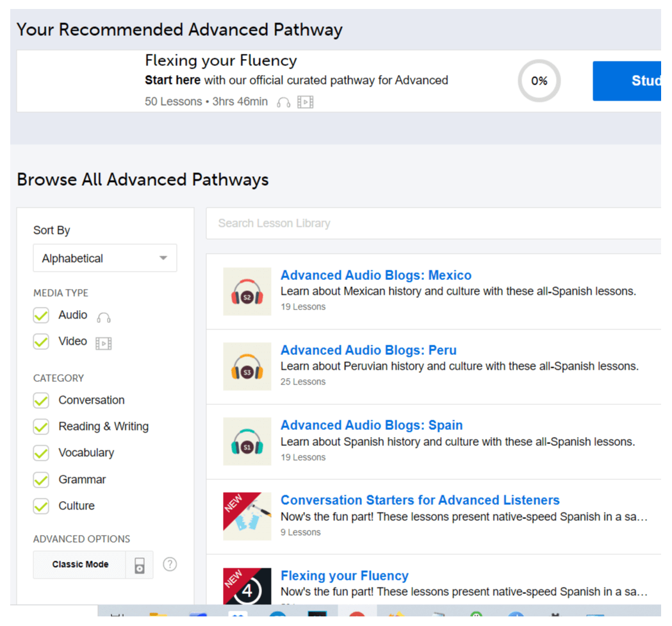Click the Mexico audio blog headphones icon
This screenshot has height=626, width=672.
pos(247,292)
